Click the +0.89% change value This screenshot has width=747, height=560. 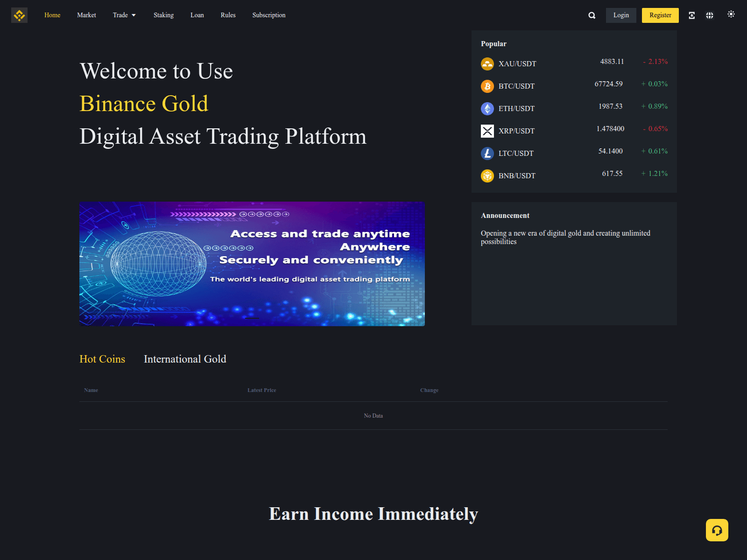click(654, 106)
